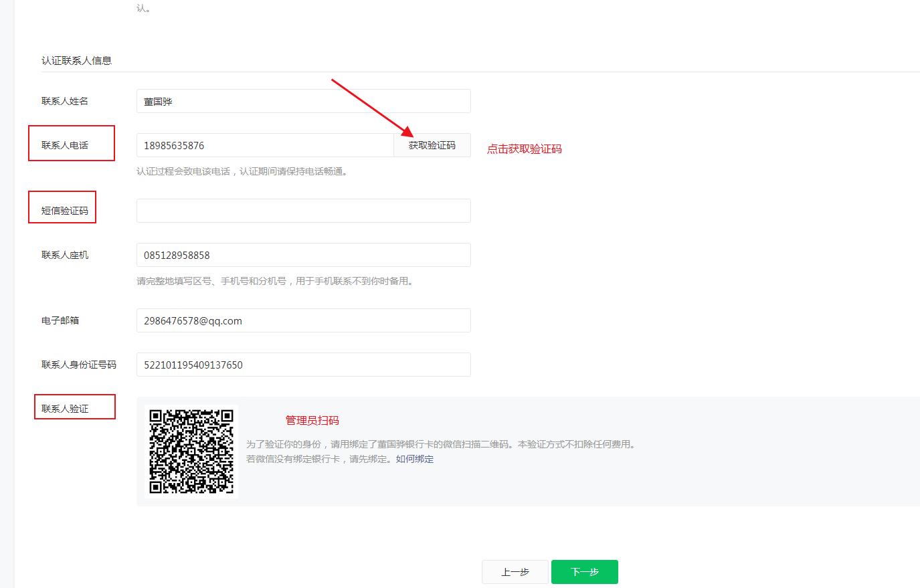
Task: Click the phone field with 18985635876
Action: click(265, 145)
